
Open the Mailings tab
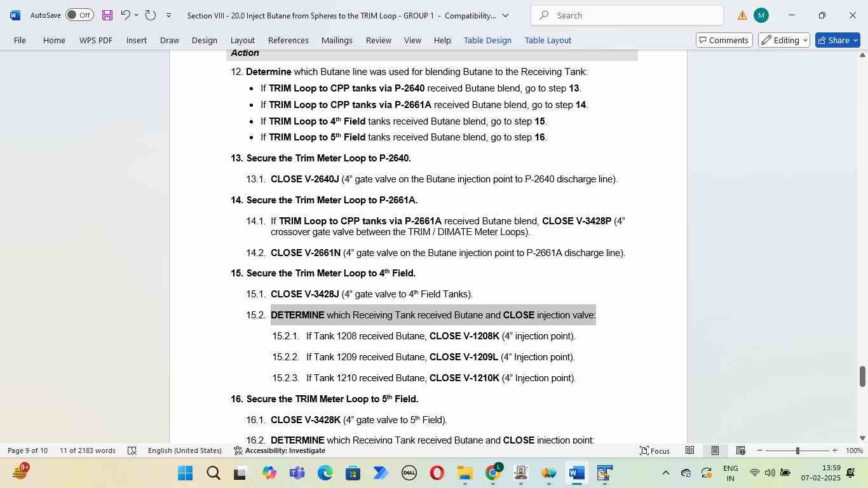(x=337, y=40)
